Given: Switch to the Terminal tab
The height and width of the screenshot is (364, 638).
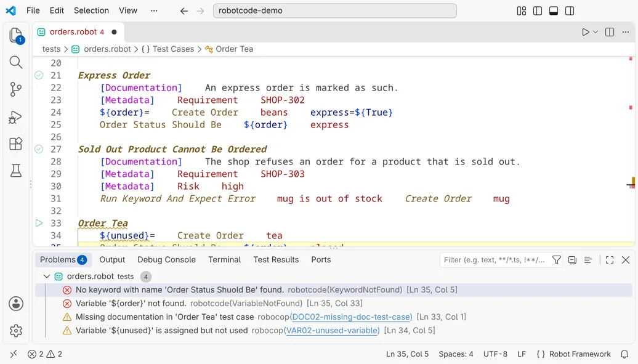Looking at the screenshot, I should point(225,260).
